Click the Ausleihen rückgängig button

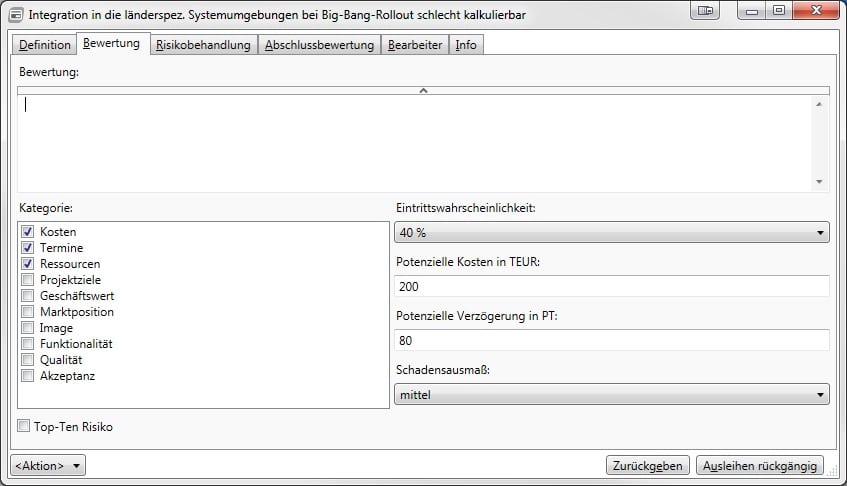761,465
